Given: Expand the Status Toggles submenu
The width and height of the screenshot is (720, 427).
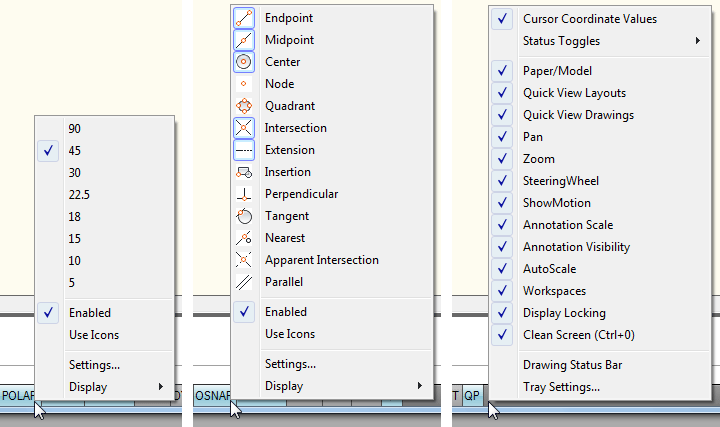Looking at the screenshot, I should click(x=600, y=41).
